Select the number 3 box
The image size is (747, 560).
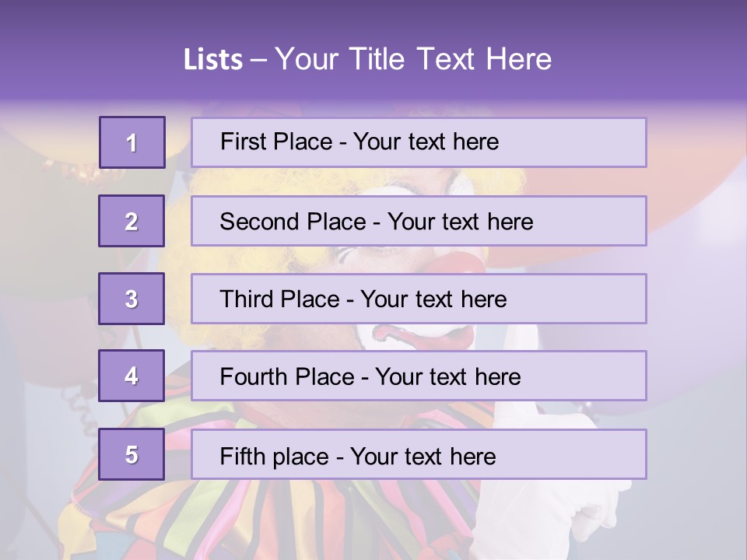pyautogui.click(x=132, y=299)
